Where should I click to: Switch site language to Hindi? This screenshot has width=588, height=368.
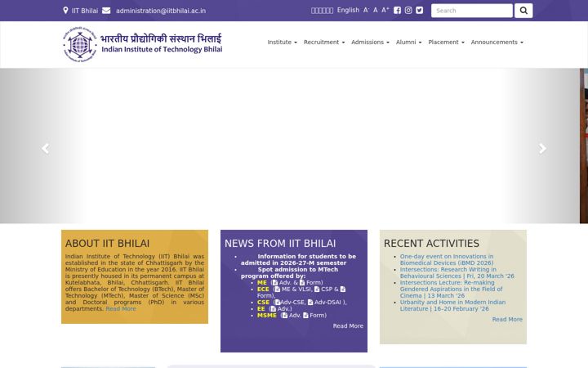(322, 11)
